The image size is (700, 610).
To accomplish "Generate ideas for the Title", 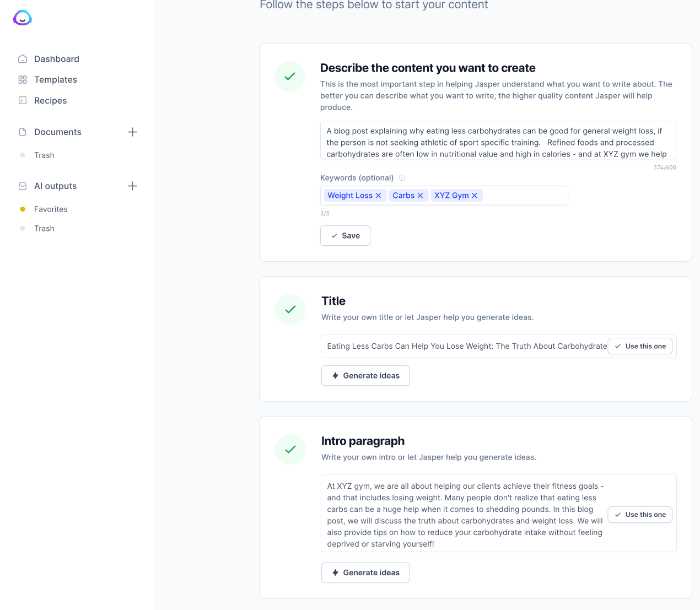I will pos(365,375).
